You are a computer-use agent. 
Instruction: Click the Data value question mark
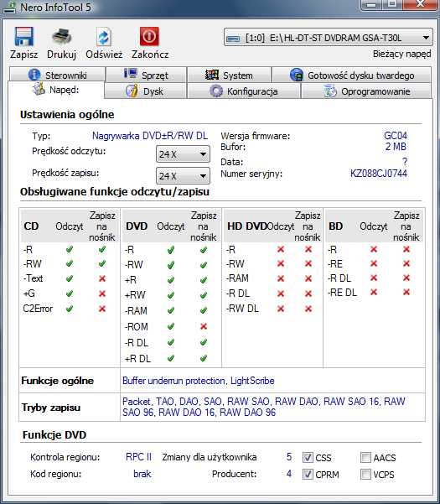(x=405, y=162)
